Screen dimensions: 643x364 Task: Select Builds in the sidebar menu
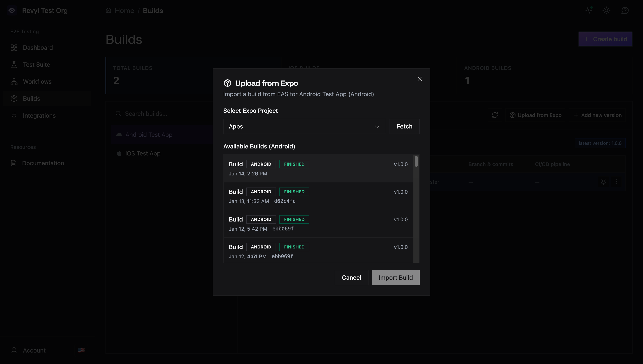point(31,98)
